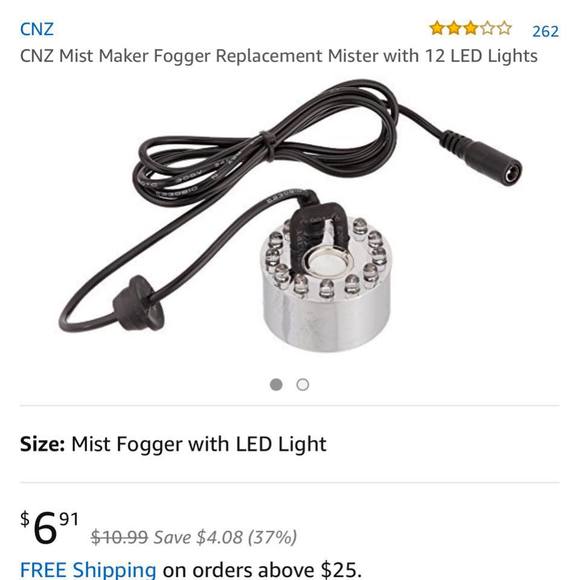Switch to the second image carousel dot
The height and width of the screenshot is (580, 579).
pos(303,385)
